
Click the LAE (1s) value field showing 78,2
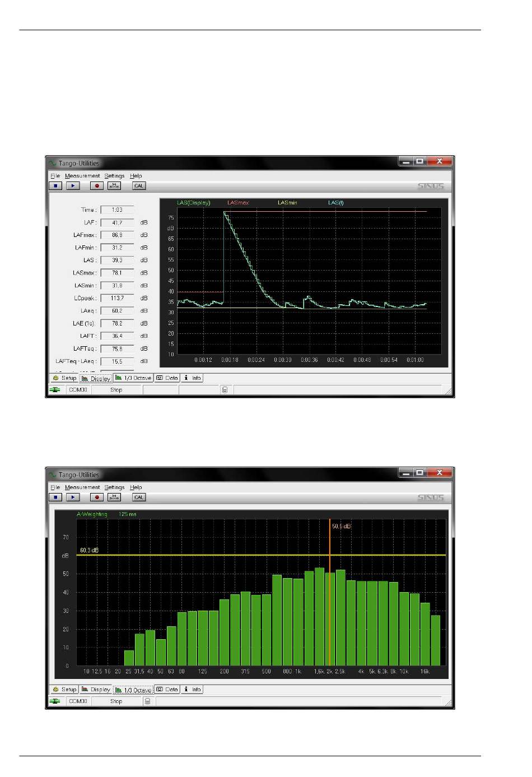click(x=117, y=323)
